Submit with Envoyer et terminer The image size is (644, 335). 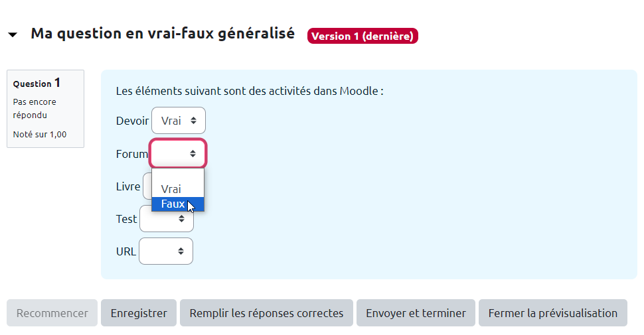[416, 313]
